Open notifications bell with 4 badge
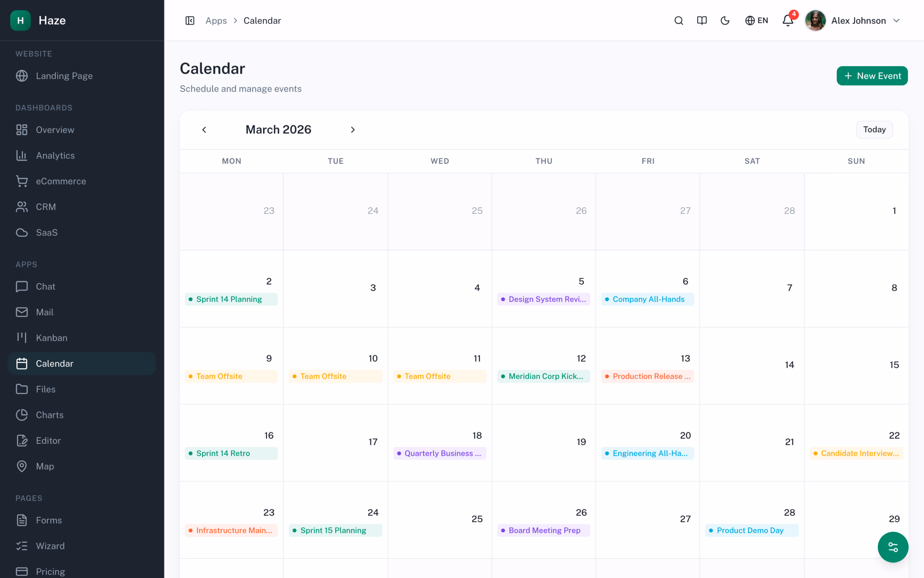This screenshot has height=578, width=924. click(x=788, y=21)
